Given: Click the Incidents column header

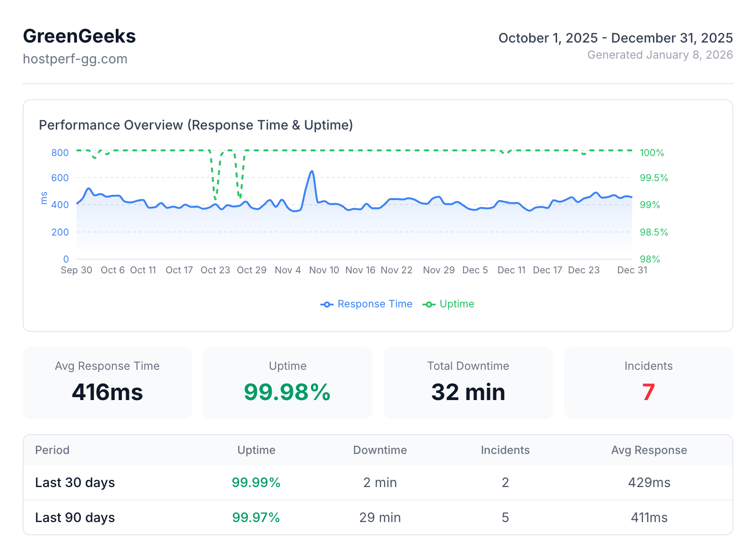Looking at the screenshot, I should pyautogui.click(x=505, y=450).
